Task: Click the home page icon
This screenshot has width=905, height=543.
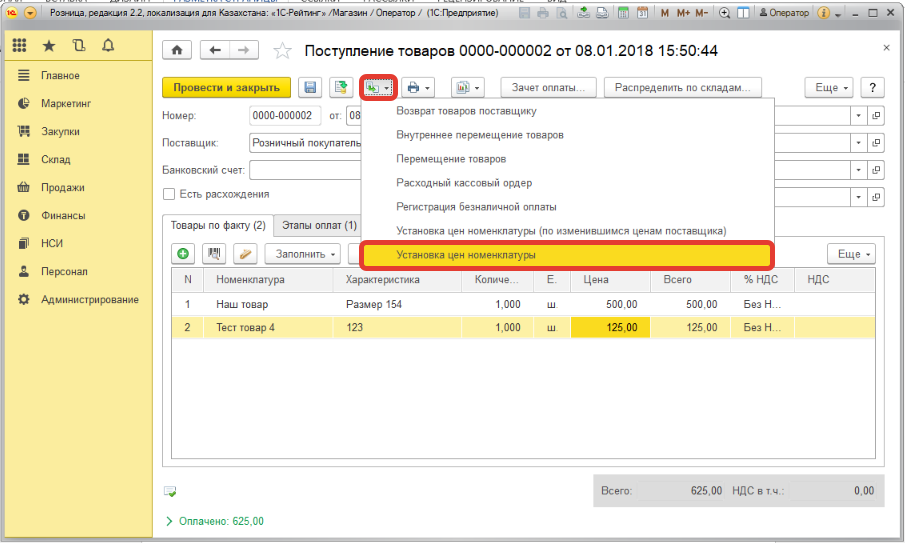Action: click(178, 51)
